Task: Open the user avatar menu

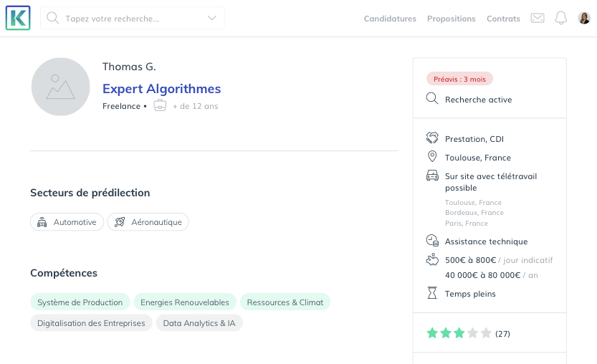Action: 584,18
